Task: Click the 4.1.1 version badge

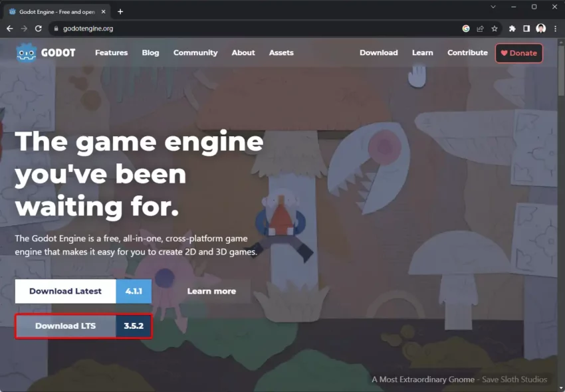Action: 134,291
